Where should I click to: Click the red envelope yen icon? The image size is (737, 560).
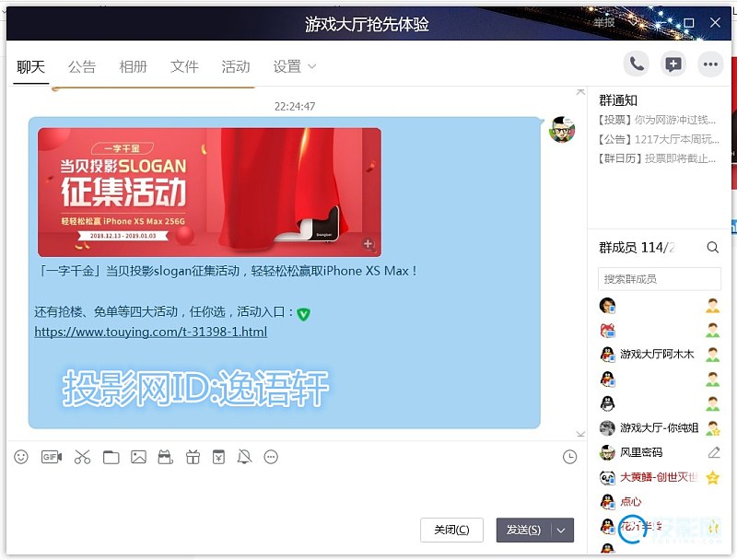[218, 457]
